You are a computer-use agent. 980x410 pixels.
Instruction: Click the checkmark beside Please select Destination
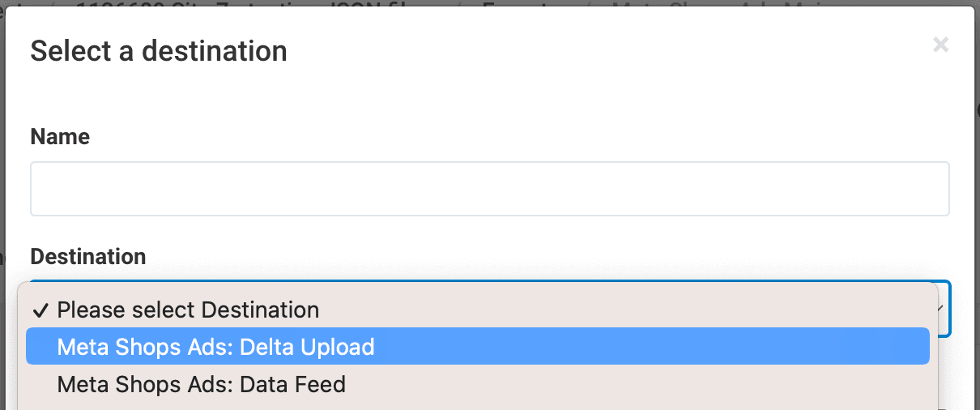click(x=40, y=310)
